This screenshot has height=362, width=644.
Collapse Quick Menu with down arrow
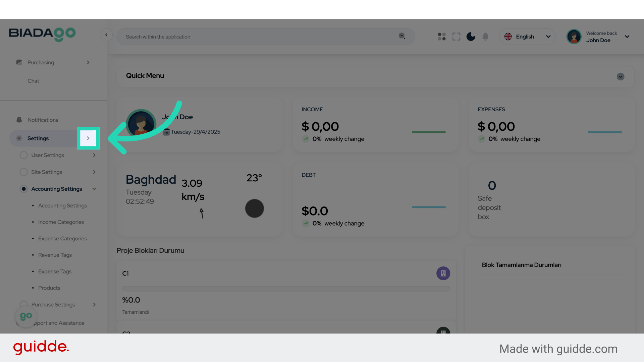pyautogui.click(x=620, y=77)
